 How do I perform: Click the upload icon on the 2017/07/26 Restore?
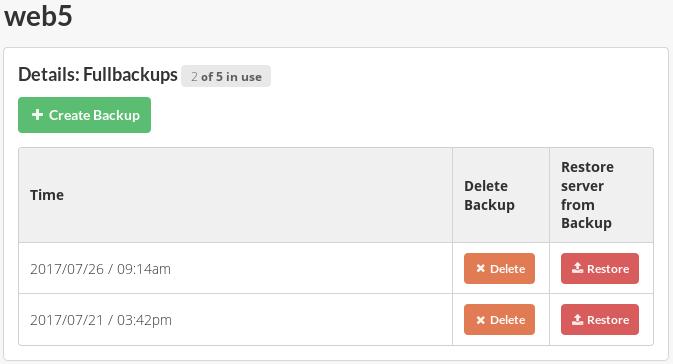coord(578,268)
